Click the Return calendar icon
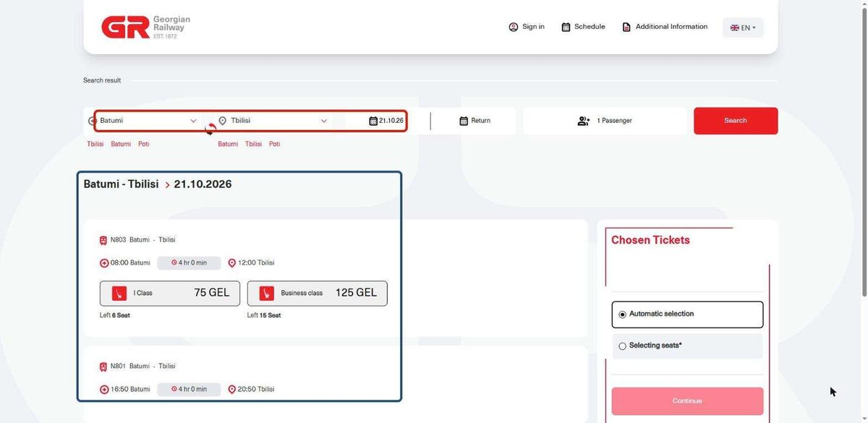Viewport: 868px width, 423px height. (464, 121)
